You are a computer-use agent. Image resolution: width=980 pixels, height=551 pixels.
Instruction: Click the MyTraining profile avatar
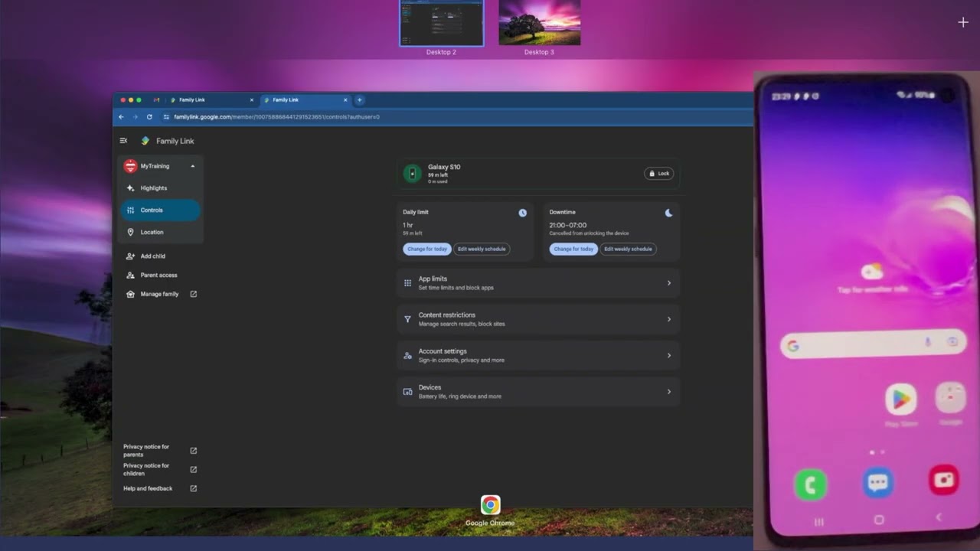pos(130,166)
